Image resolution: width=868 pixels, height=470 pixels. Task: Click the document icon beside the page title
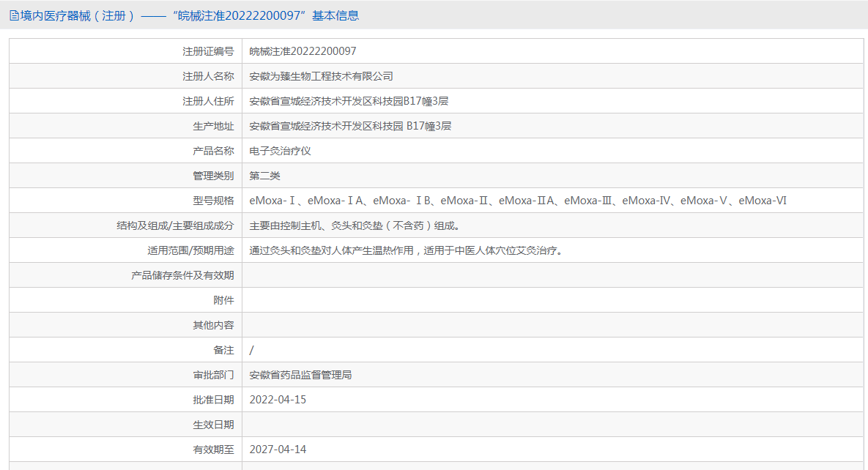coord(13,14)
